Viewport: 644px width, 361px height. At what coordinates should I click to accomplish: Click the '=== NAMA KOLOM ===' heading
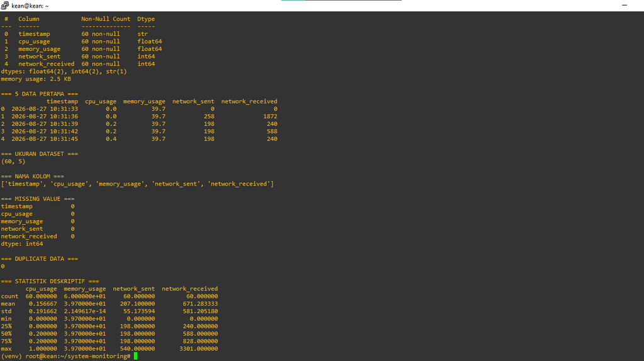coord(33,176)
